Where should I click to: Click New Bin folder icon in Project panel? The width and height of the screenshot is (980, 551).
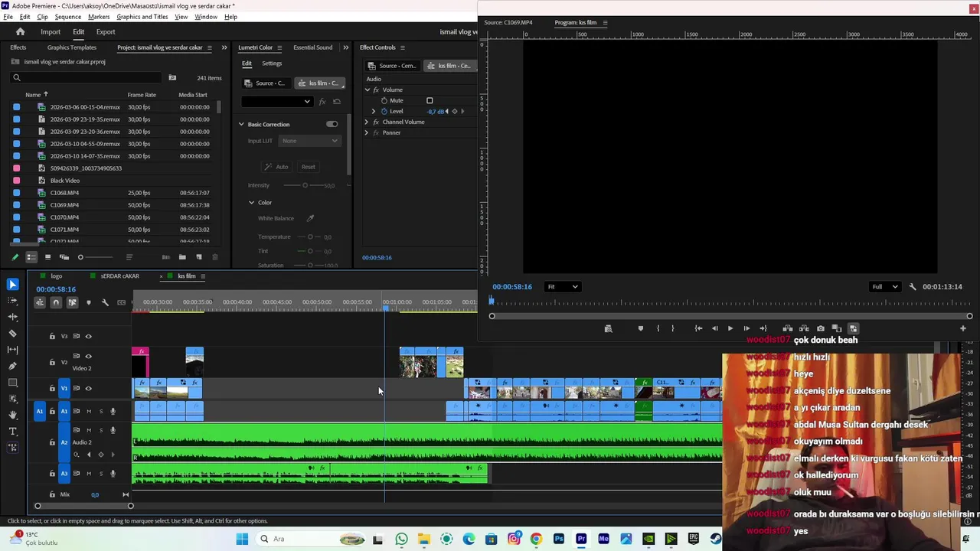(x=182, y=257)
